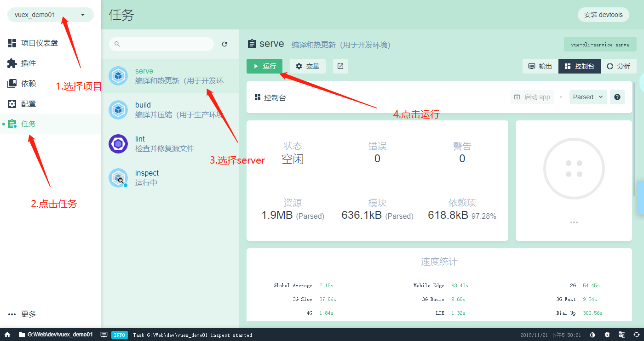This screenshot has height=341, width=644.
Task: Click the Dial Up 300.56s value
Action: pos(592,313)
